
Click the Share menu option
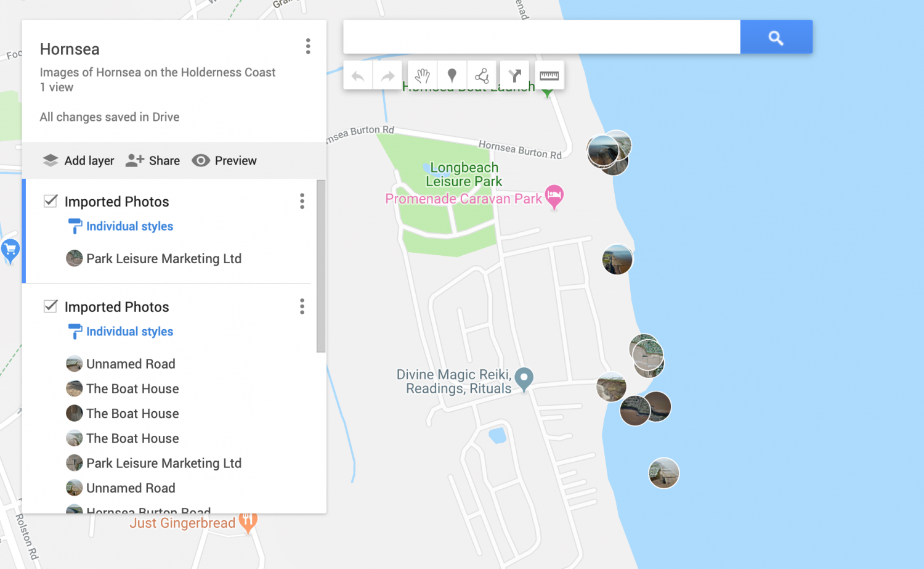(x=153, y=160)
